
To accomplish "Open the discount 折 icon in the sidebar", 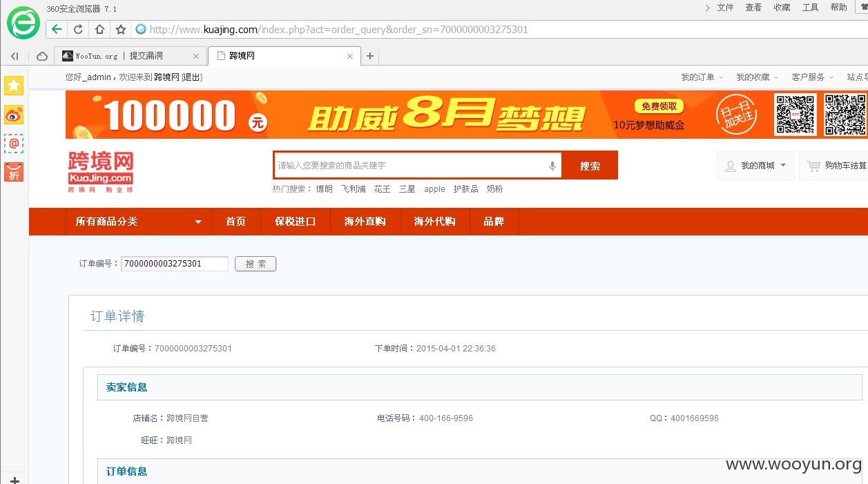I will pos(14,172).
